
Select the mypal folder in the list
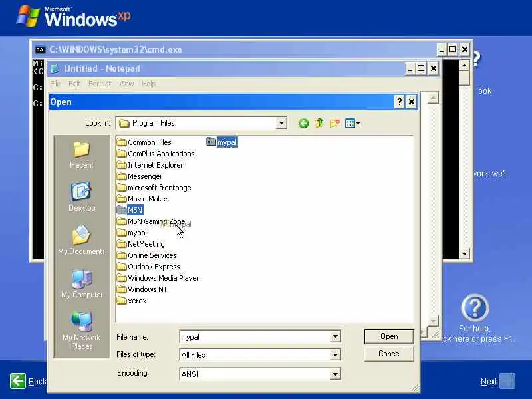coord(132,233)
